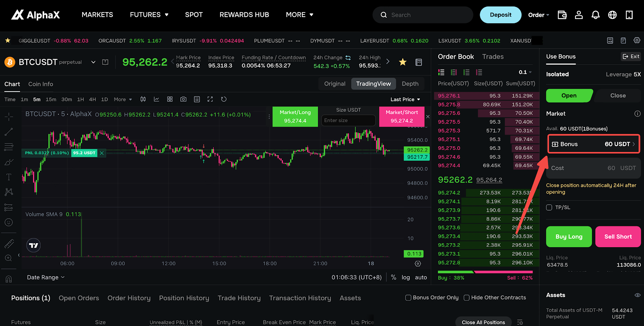Click the TradingView logo on chart
Image resolution: width=644 pixels, height=326 pixels.
(x=34, y=245)
